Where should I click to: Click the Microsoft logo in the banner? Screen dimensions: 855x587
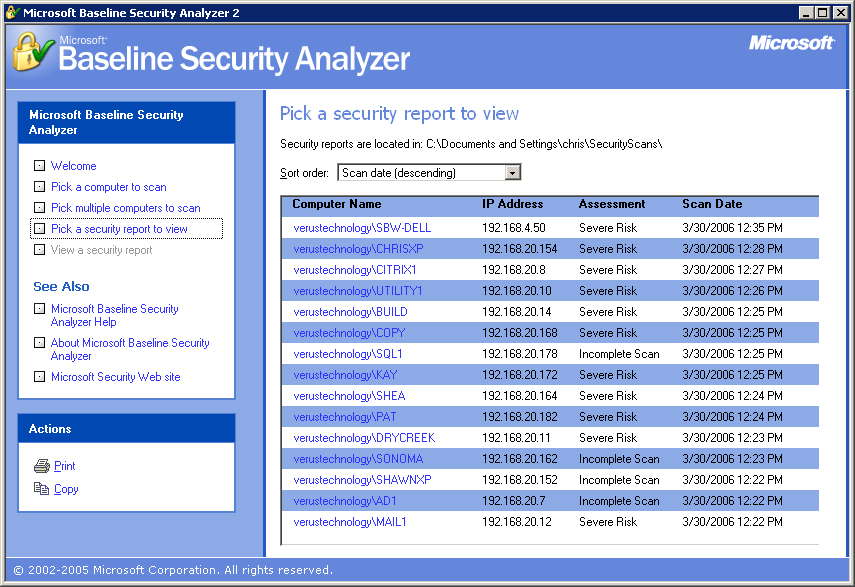point(790,43)
